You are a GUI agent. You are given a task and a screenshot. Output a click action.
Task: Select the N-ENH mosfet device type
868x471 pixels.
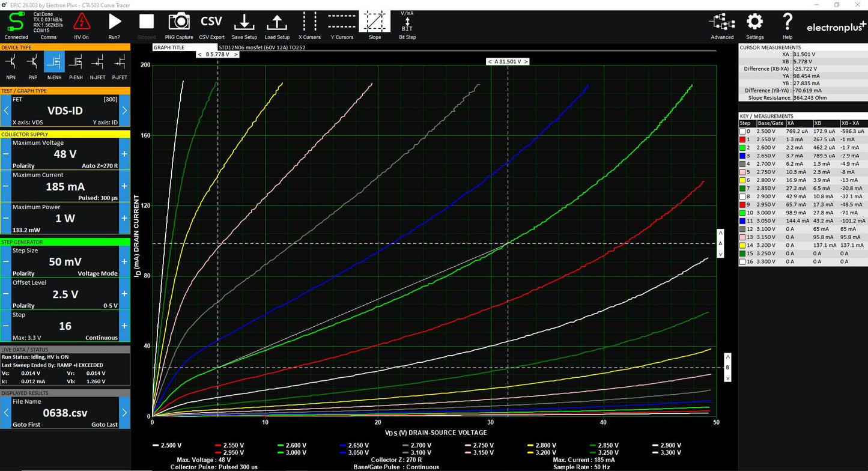click(x=54, y=62)
